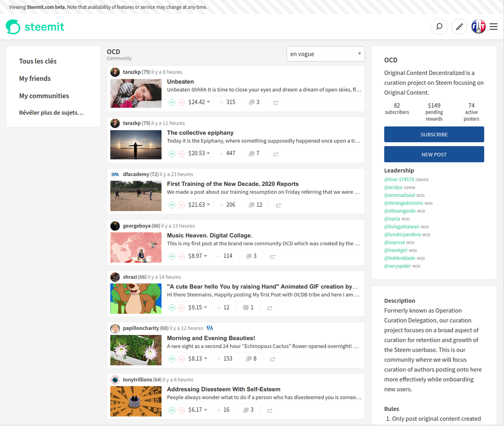Downvote First Training of New Decade post
Viewport: 504px width, 426px height.
click(x=182, y=205)
